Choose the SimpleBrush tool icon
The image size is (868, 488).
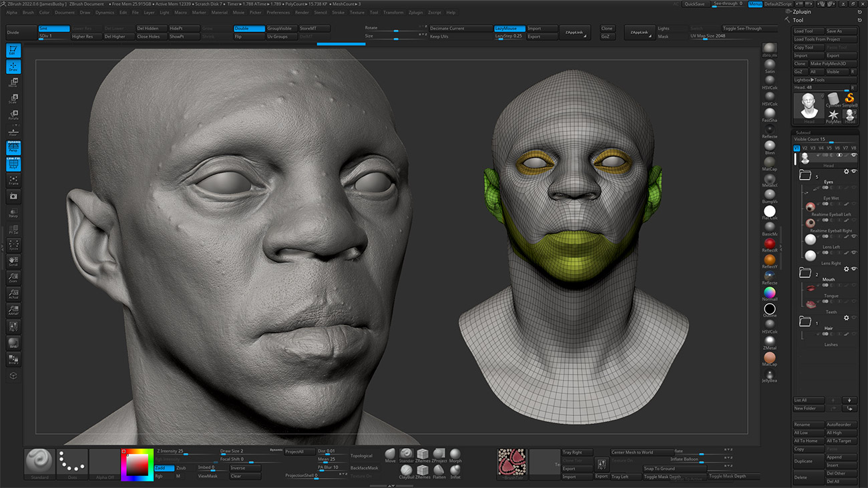point(849,98)
